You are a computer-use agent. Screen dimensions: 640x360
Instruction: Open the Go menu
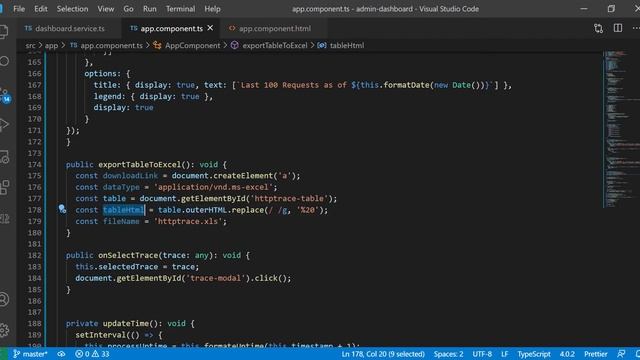[128, 9]
